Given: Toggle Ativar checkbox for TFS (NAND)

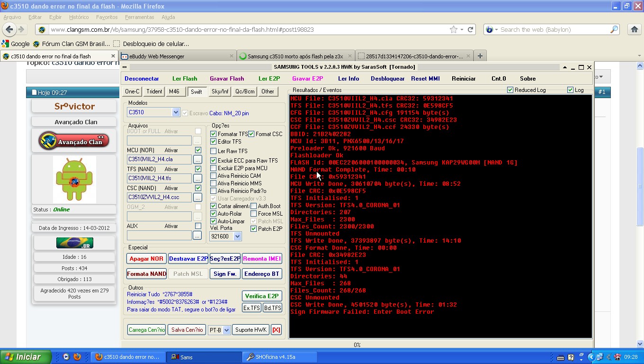Looking at the screenshot, I should pyautogui.click(x=198, y=169).
